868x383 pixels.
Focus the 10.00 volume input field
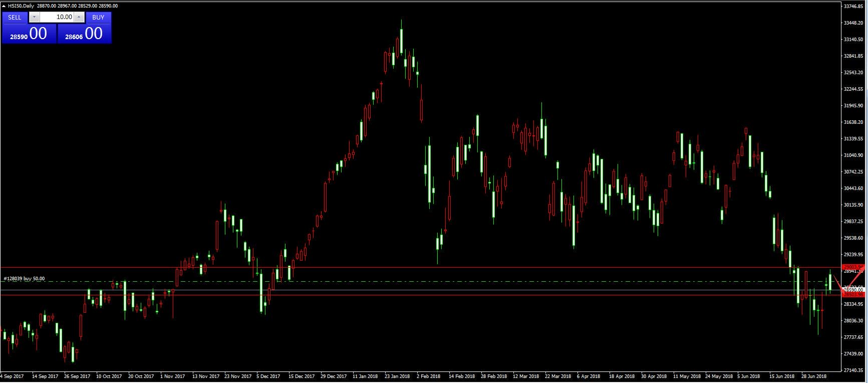pyautogui.click(x=57, y=17)
